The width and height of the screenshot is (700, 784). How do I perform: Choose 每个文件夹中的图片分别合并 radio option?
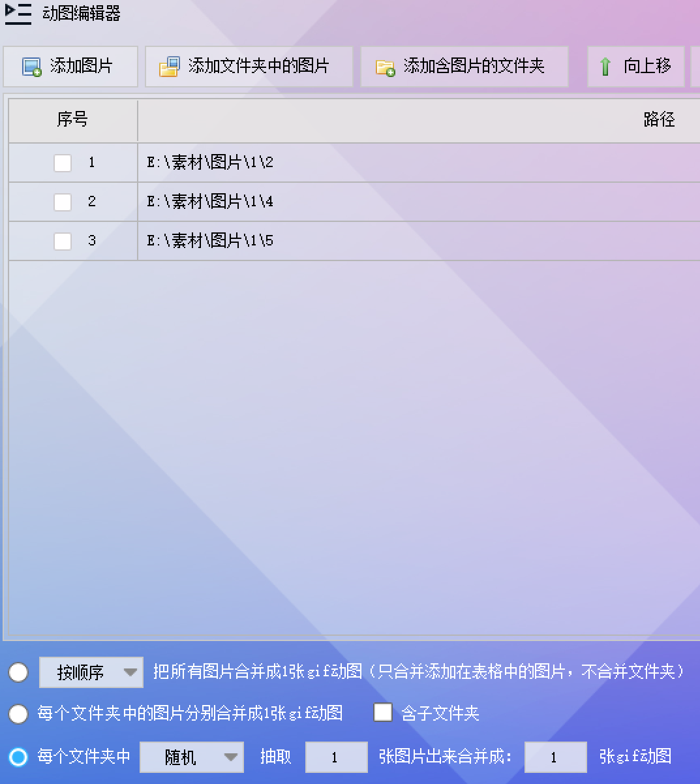pos(18,714)
